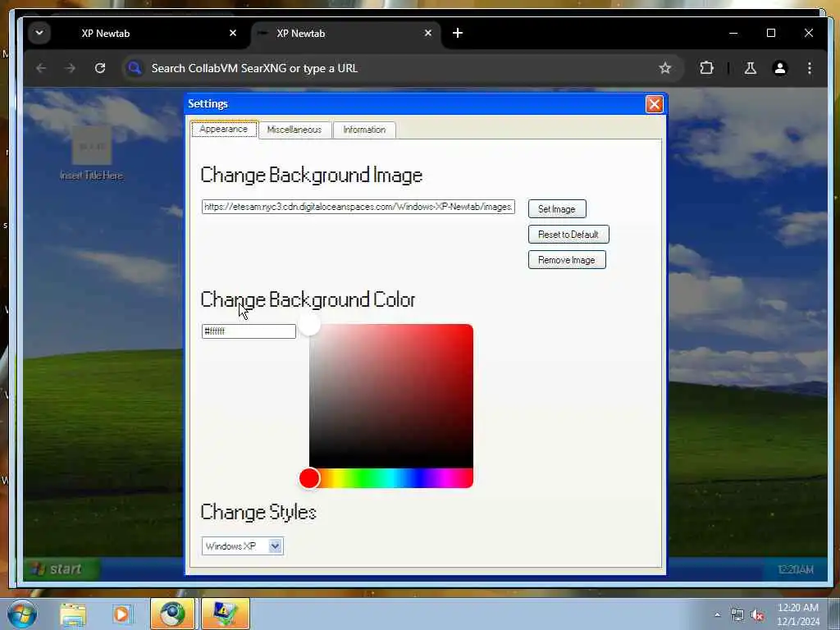The width and height of the screenshot is (840, 630).
Task: Open Windows Media Player from taskbar
Action: point(121,614)
